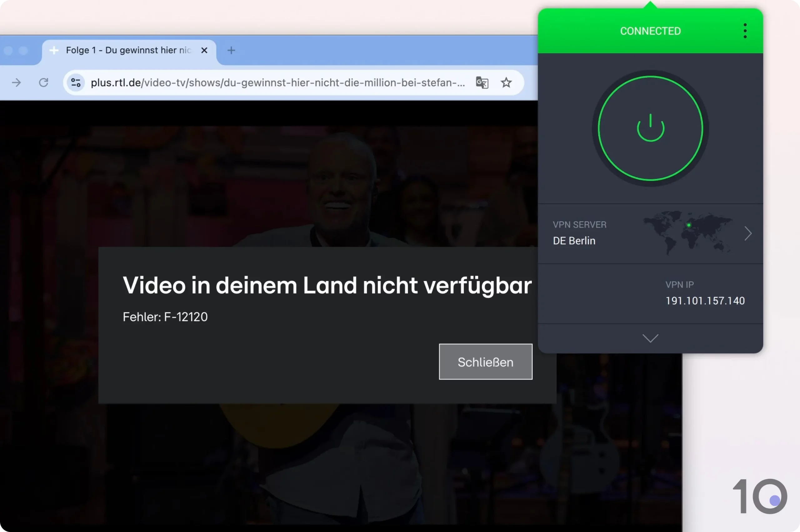
Task: Expand the downward chevron at bottom of VPN panel
Action: click(x=650, y=338)
